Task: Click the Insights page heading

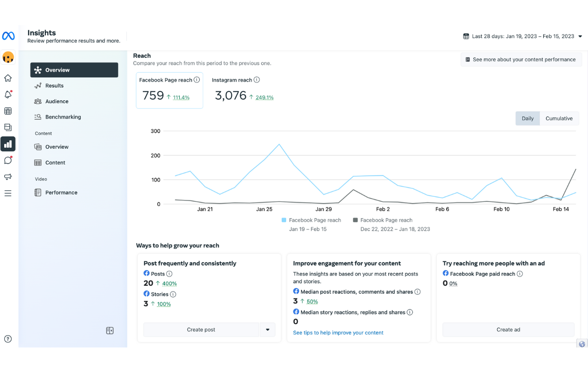Action: coord(42,33)
